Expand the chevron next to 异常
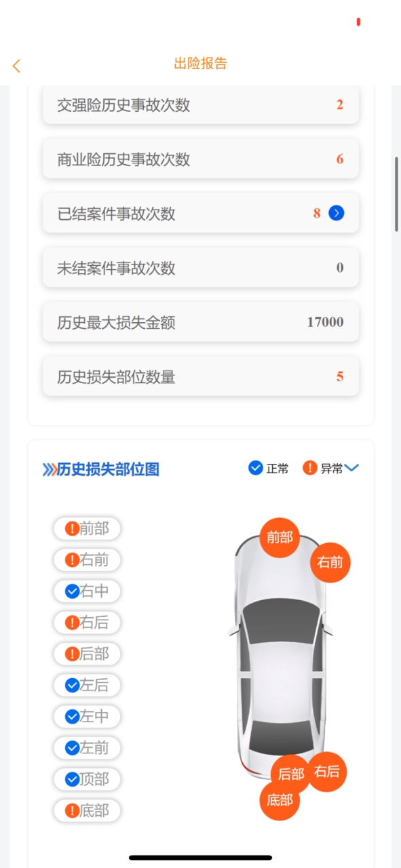 [x=351, y=468]
